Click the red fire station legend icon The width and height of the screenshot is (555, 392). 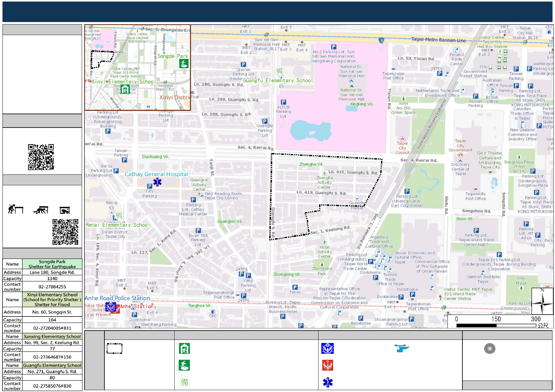click(x=328, y=365)
